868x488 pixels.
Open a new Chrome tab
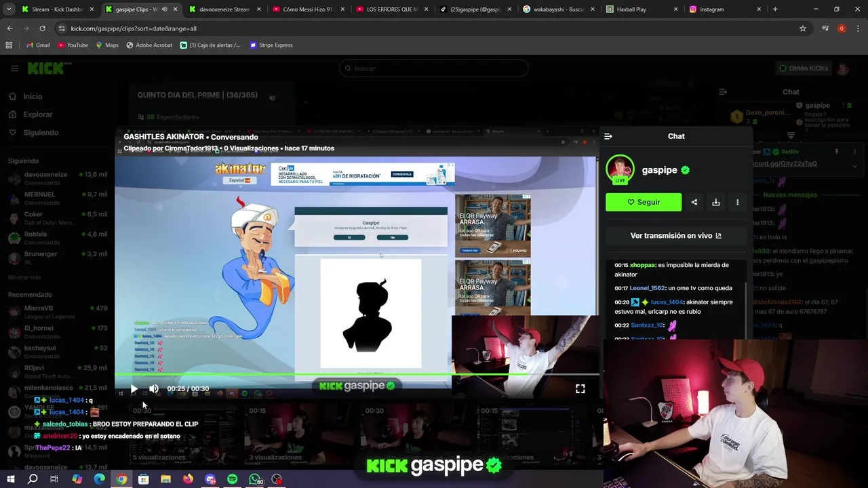[775, 9]
